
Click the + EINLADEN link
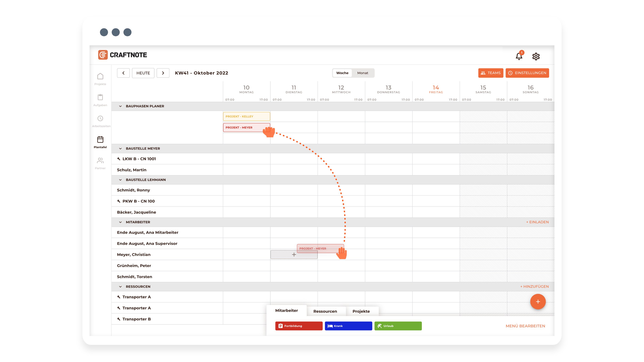(x=537, y=222)
